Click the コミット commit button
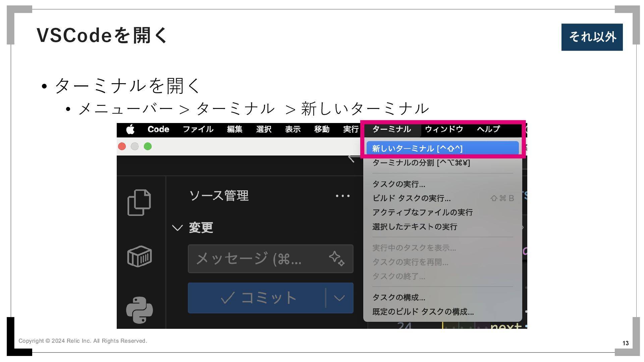Image resolution: width=644 pixels, height=362 pixels. 257,298
